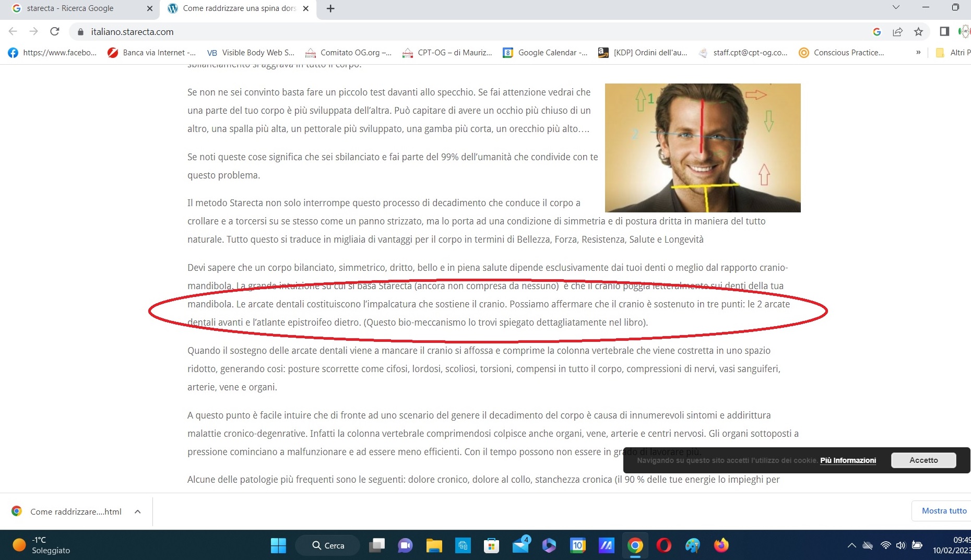Select the 'Come raddrizzare una spina dors' tab

pyautogui.click(x=238, y=8)
